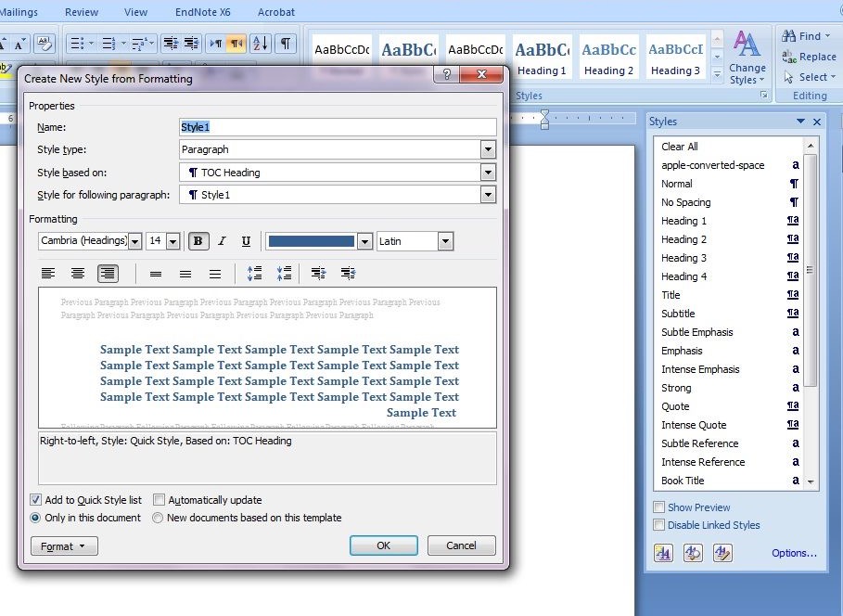
Task: Expand the Style type dropdown
Action: coord(488,149)
